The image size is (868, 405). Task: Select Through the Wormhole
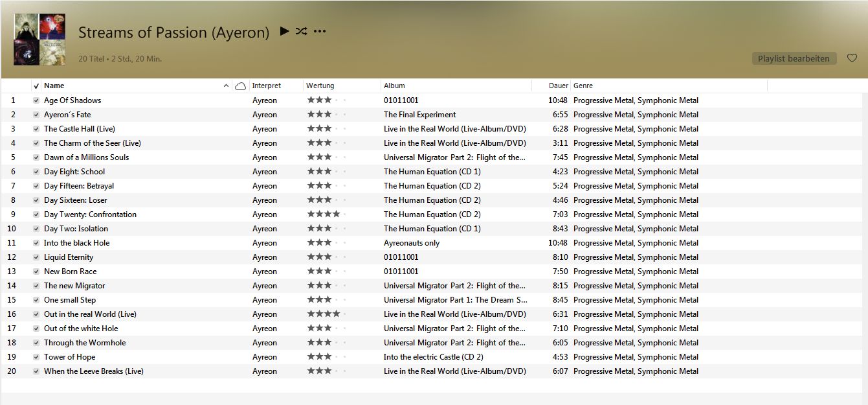click(85, 343)
